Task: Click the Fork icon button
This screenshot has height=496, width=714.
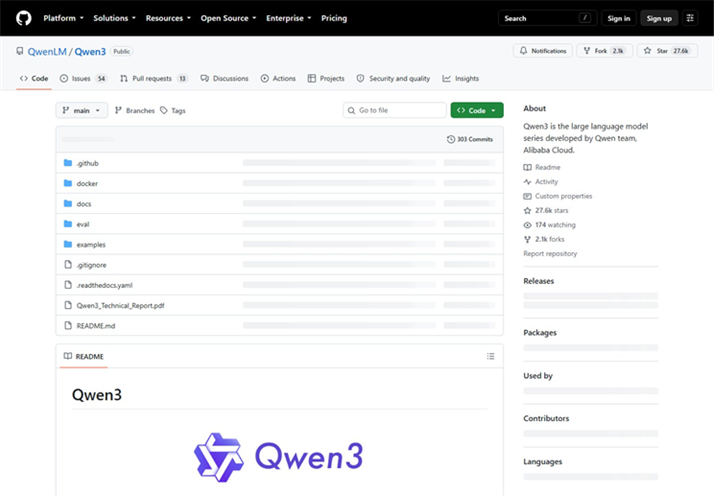Action: tap(605, 51)
